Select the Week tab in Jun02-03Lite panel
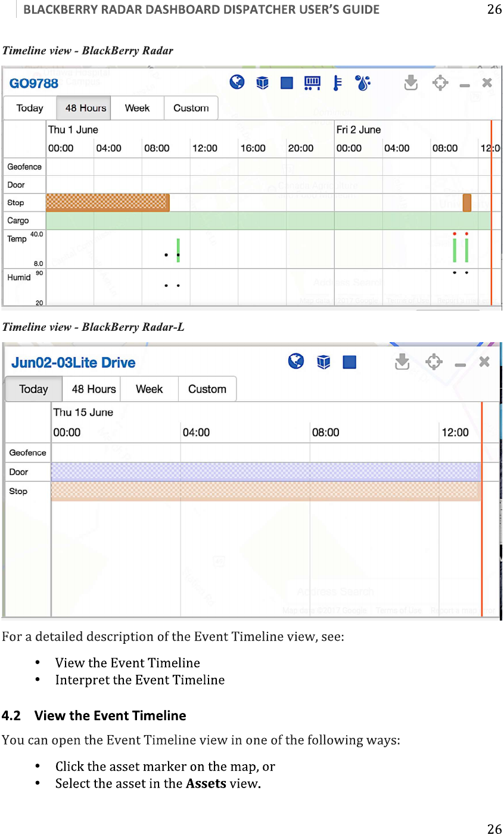Viewport: 504px width, 834px height. (149, 389)
